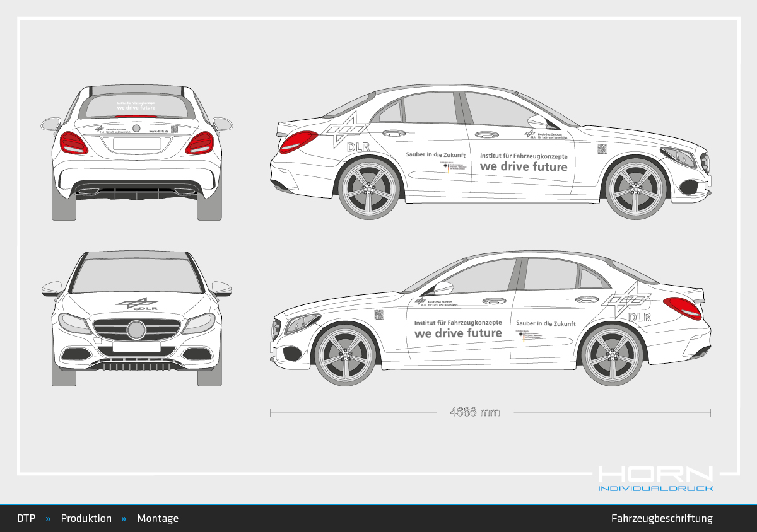Select the DTP item in the footer
Viewport: 757px width, 532px height.
pos(26,519)
